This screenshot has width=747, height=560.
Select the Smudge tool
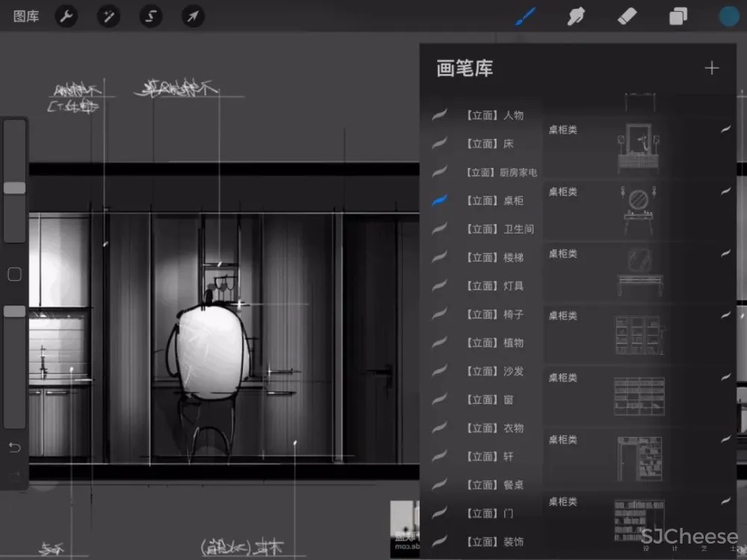pos(576,16)
